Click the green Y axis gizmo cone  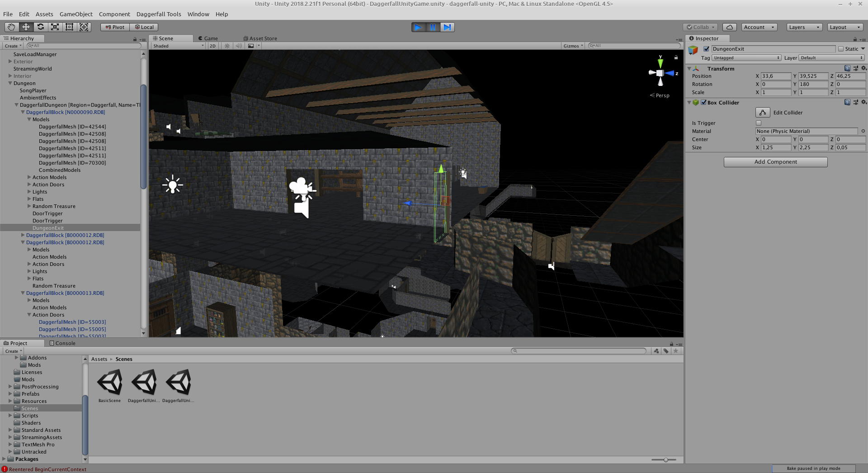tap(660, 63)
